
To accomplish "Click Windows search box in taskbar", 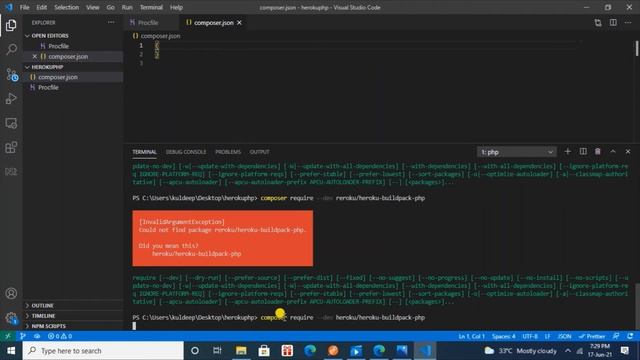I will tap(103, 351).
